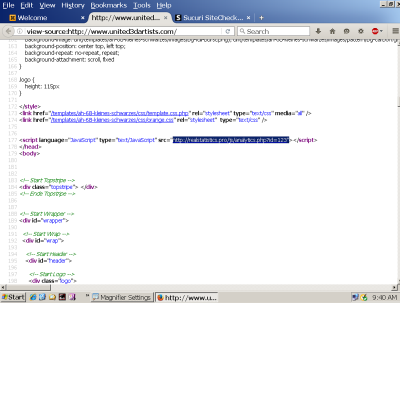Click the dark red quick launch icon
The width and height of the screenshot is (400, 400).
[x=62, y=297]
